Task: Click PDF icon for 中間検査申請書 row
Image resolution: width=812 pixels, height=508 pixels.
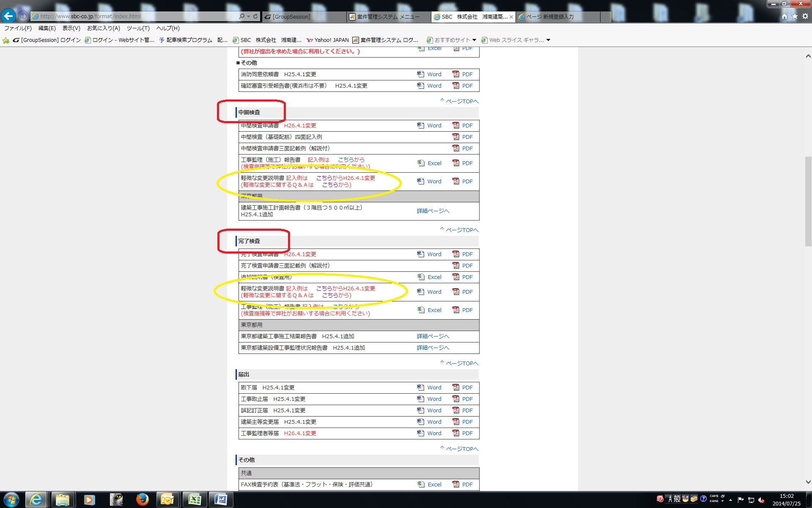Action: [456, 125]
